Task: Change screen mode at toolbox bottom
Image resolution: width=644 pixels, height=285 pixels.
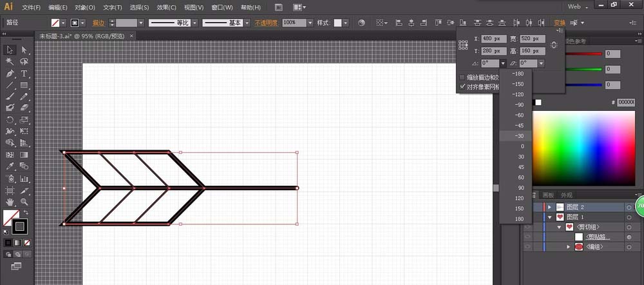Action: (x=16, y=266)
